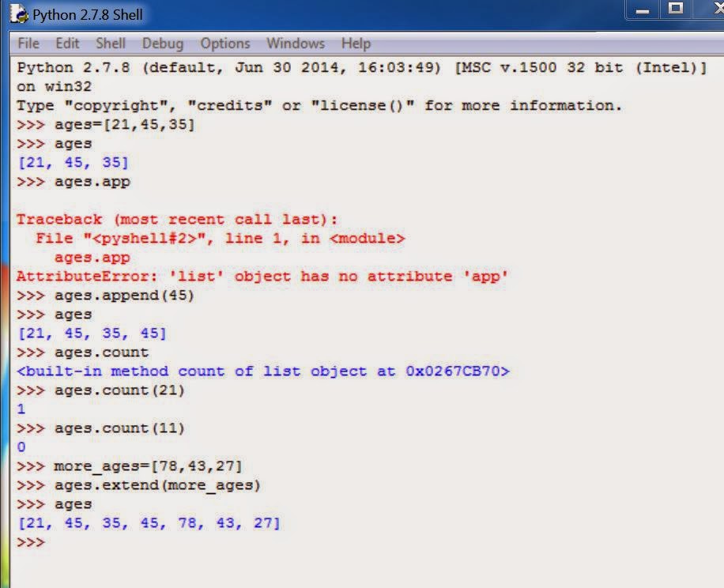Click the output value '0'
Viewport: 724px width, 588px height.
coord(21,447)
